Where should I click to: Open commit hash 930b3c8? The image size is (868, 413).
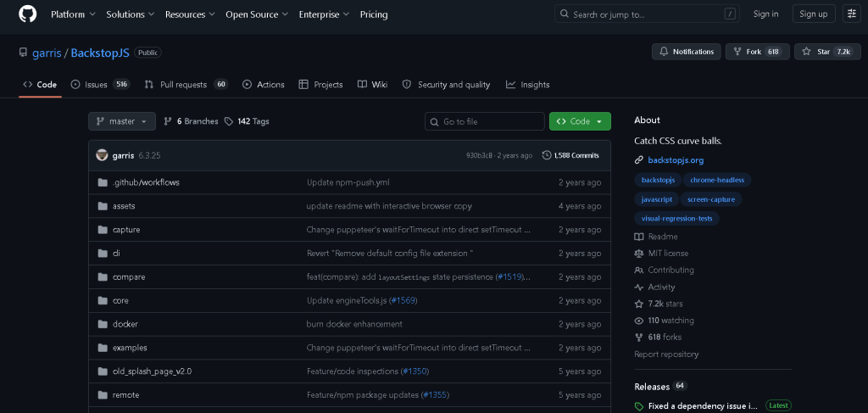pos(480,155)
